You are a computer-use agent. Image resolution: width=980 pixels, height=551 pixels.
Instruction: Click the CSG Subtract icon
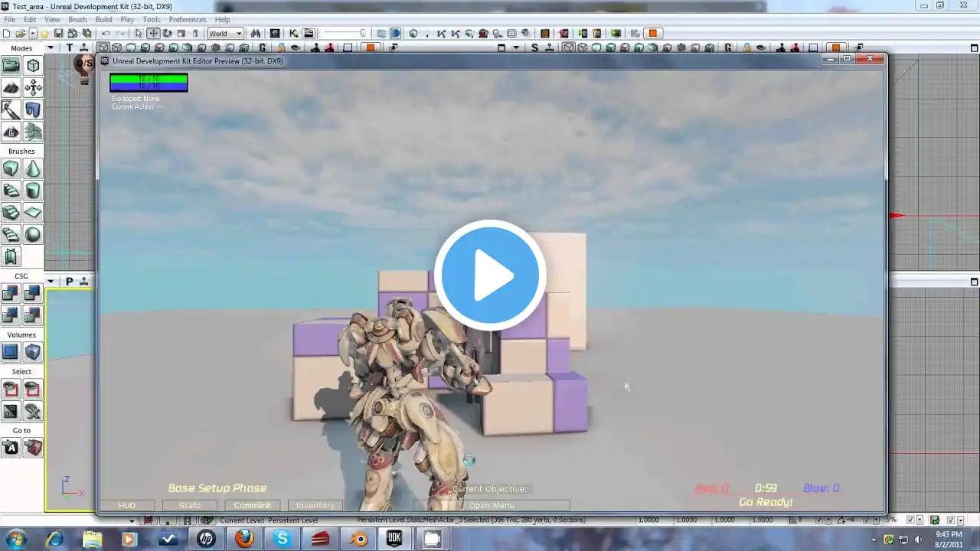pos(33,293)
